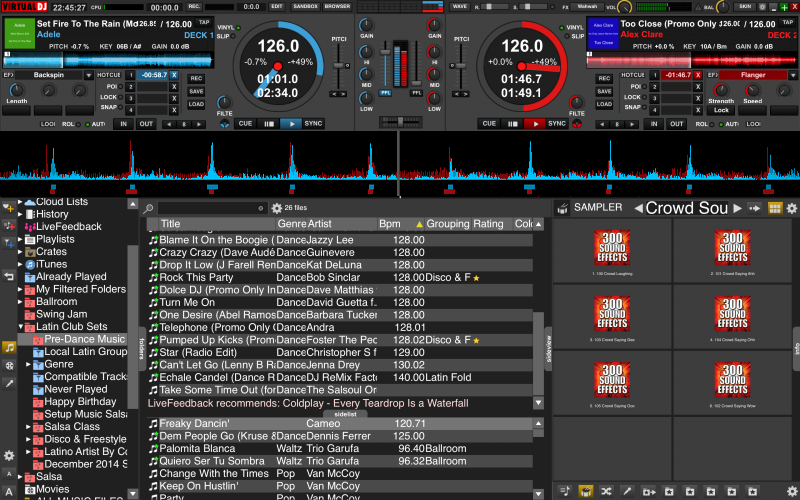This screenshot has width=800, height=500.
Task: Expand the Salsa Class folder
Action: (29, 427)
